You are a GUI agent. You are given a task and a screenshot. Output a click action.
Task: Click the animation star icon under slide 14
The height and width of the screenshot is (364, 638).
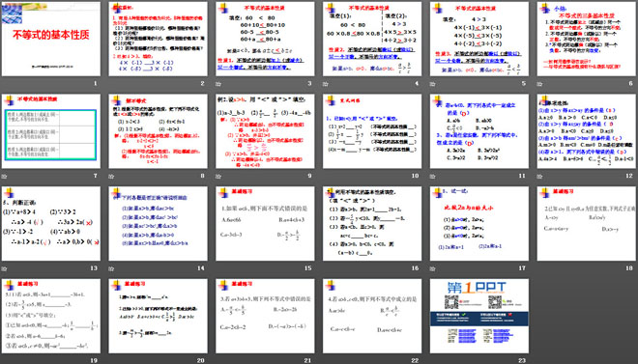(x=112, y=268)
